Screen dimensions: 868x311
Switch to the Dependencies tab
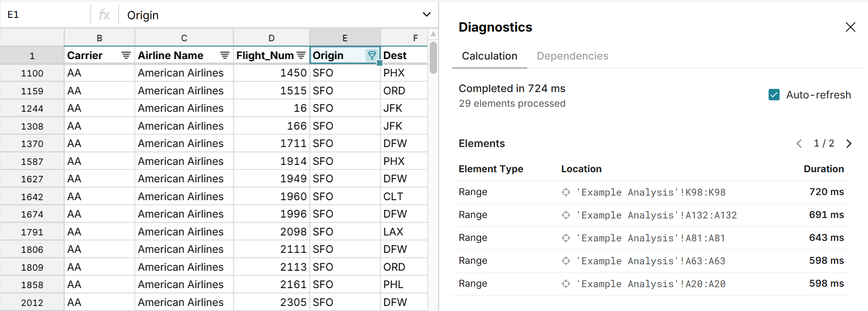(x=572, y=56)
